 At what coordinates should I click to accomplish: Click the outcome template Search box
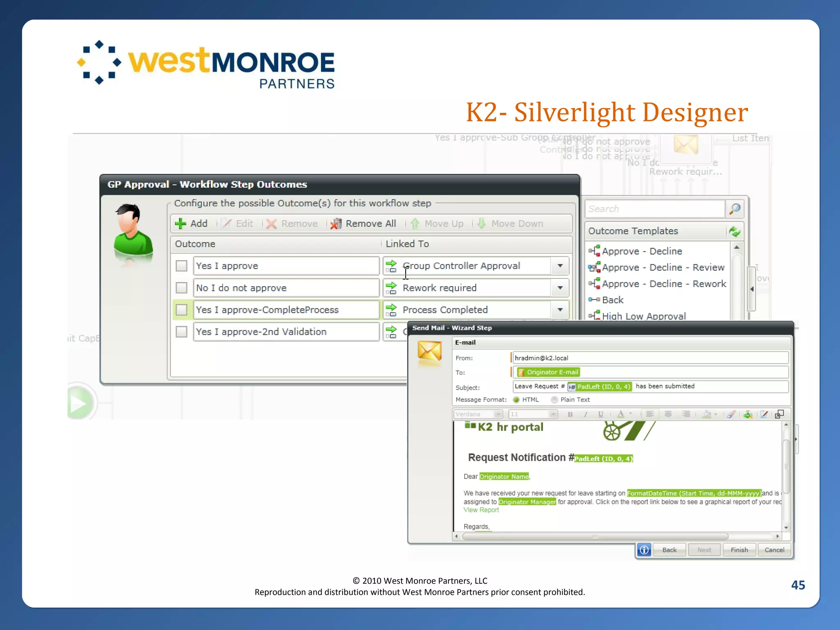[x=655, y=209]
